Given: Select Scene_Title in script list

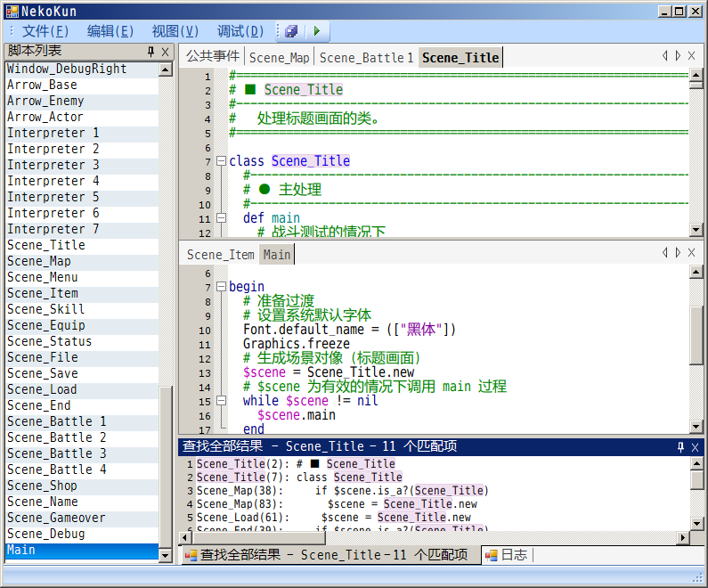Looking at the screenshot, I should 82,245.
